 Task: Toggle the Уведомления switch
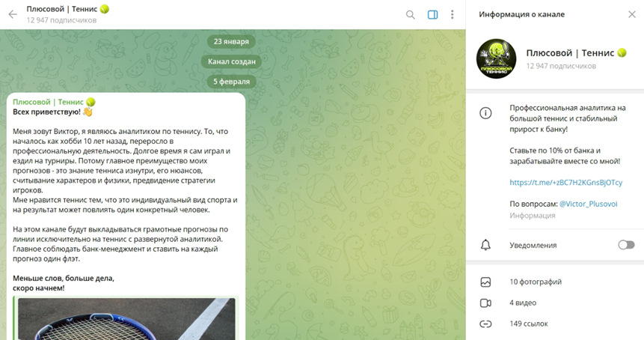(x=626, y=245)
